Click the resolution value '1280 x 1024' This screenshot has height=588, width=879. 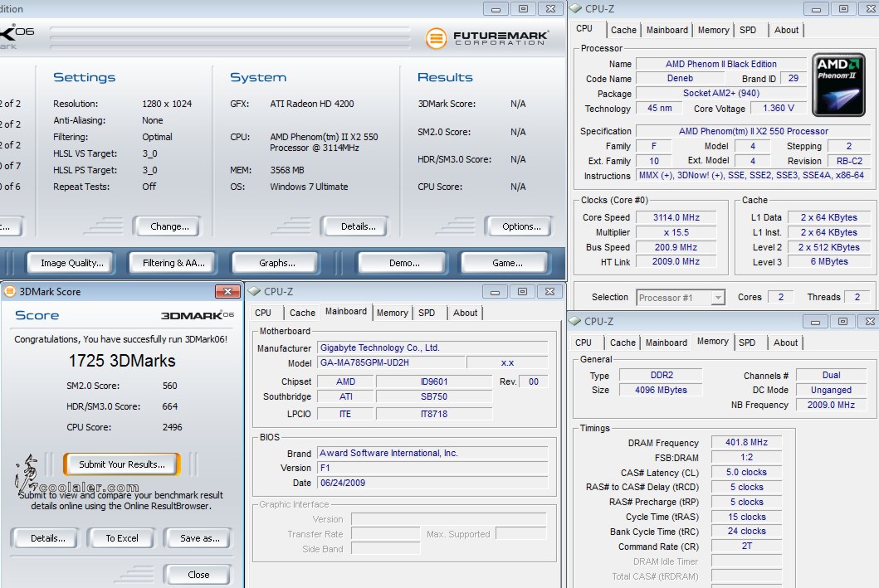[x=167, y=104]
